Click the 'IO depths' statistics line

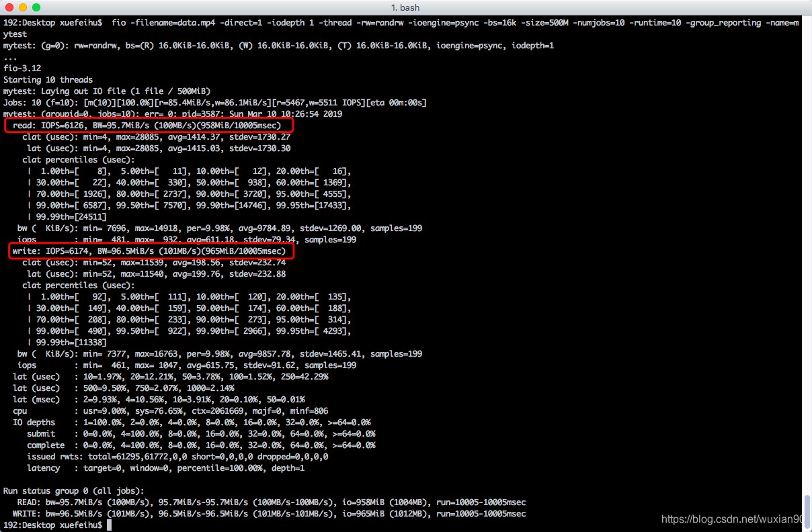(x=192, y=423)
